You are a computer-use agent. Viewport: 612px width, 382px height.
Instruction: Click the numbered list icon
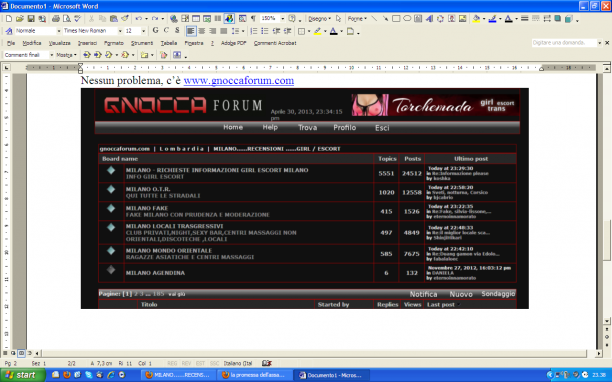(x=254, y=31)
